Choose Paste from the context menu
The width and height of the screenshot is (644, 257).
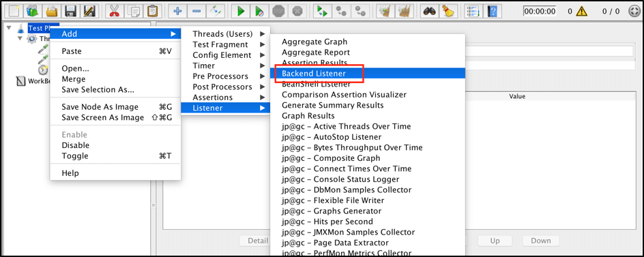pyautogui.click(x=115, y=51)
